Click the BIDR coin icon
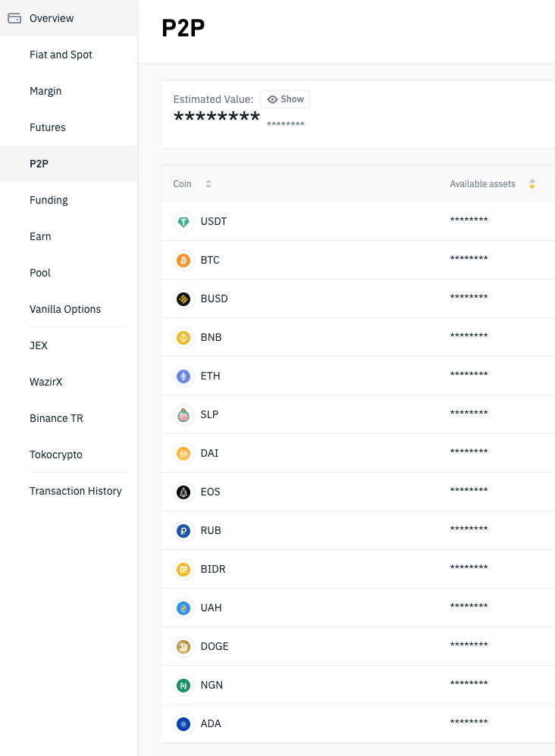 point(183,570)
